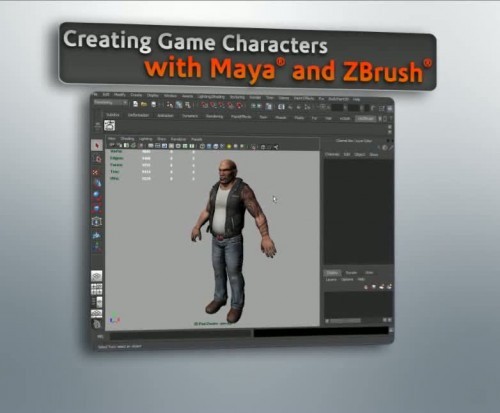500x413 pixels.
Task: Open the Display menu
Action: (153, 95)
